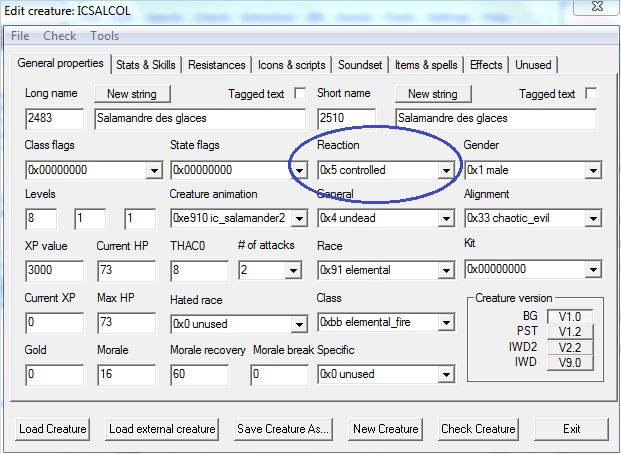Image resolution: width=621 pixels, height=454 pixels.
Task: Expand the Class flags dropdown
Action: (154, 171)
